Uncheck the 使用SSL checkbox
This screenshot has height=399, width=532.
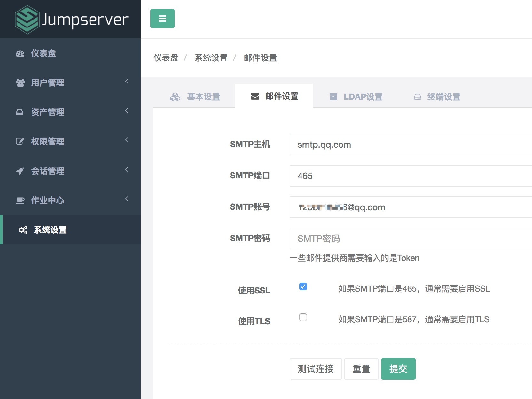[303, 286]
